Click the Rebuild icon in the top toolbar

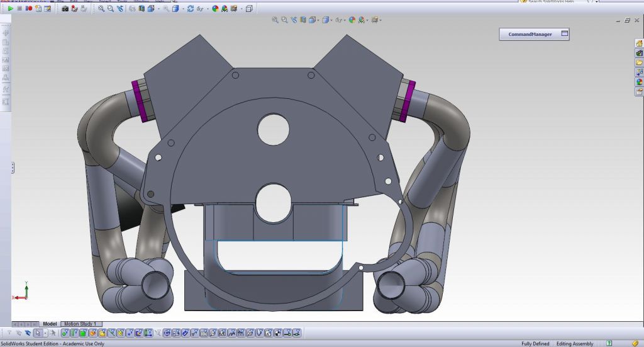pyautogui.click(x=191, y=9)
